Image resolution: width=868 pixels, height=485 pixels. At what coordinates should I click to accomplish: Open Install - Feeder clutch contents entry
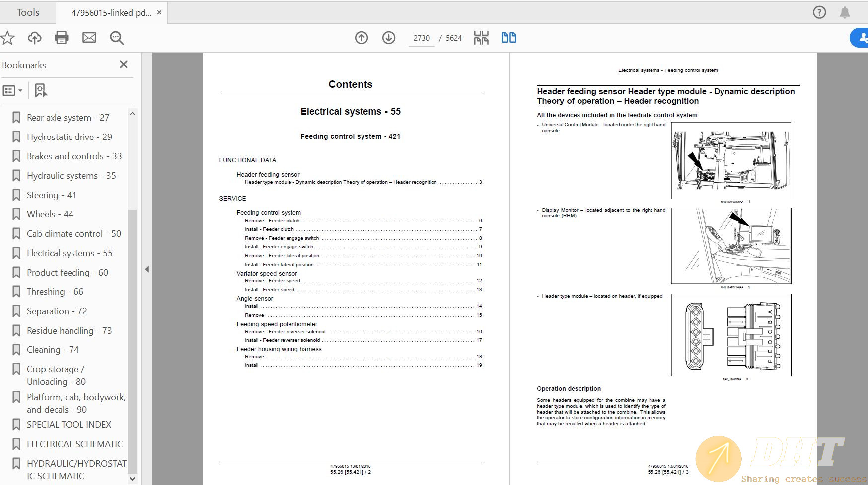pyautogui.click(x=363, y=229)
